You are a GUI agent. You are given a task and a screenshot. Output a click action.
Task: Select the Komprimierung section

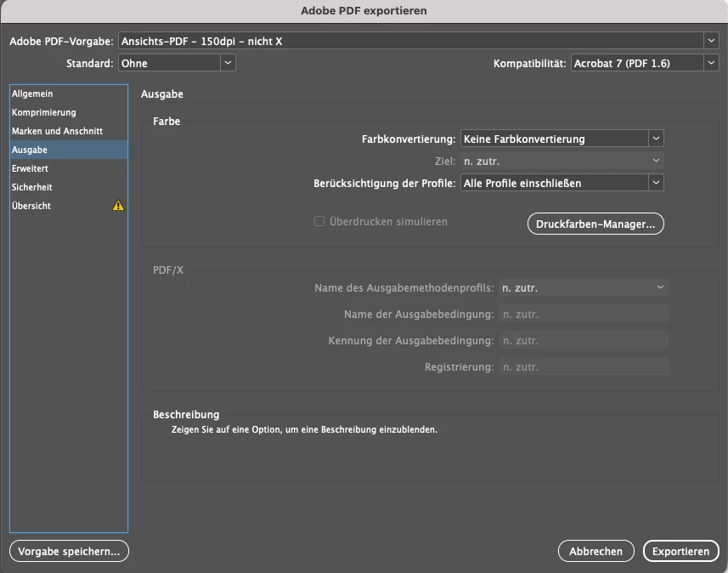(x=69, y=112)
